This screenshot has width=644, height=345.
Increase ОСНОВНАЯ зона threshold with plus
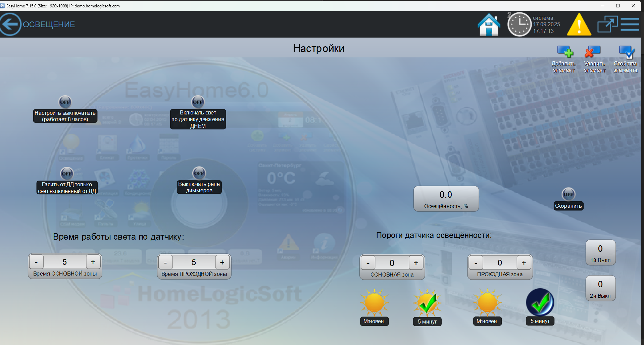click(416, 263)
